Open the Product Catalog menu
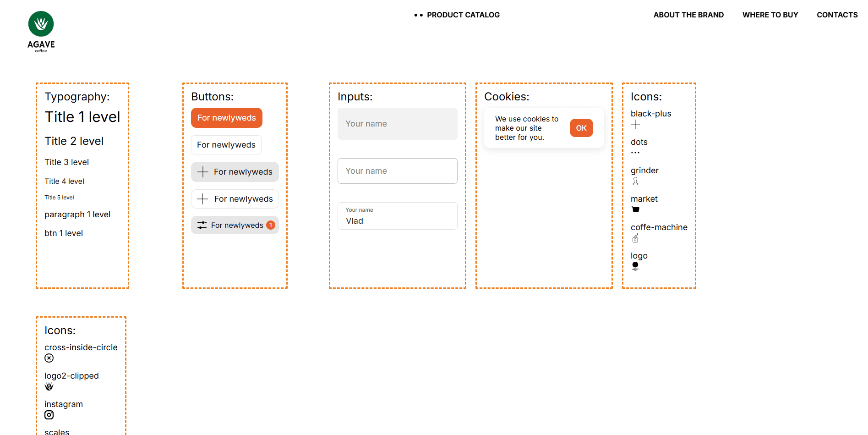 tap(463, 15)
